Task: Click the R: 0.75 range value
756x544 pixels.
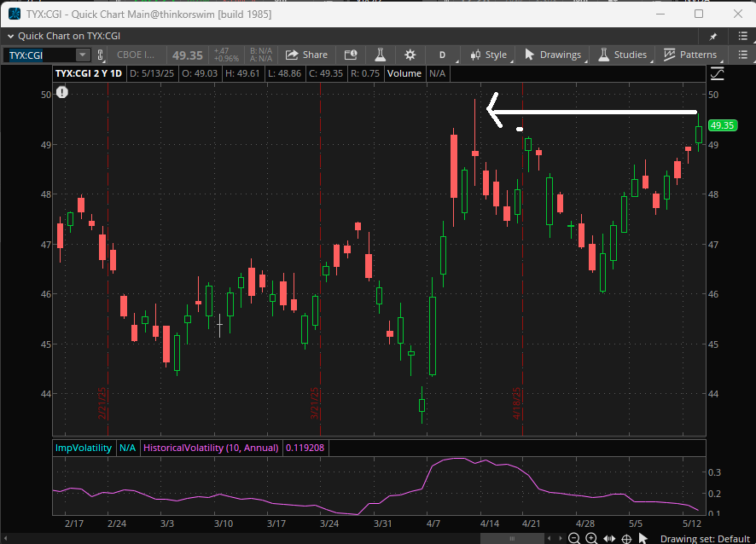Action: (365, 73)
